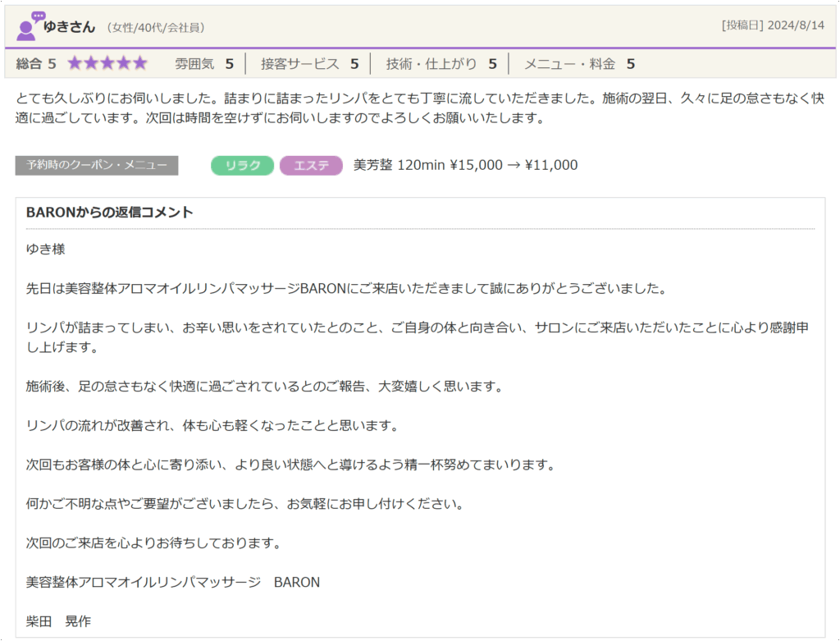Screen dimensions: 840x641
Task: Click reply line starting 施術後、足の怠さ
Action: click(x=265, y=387)
